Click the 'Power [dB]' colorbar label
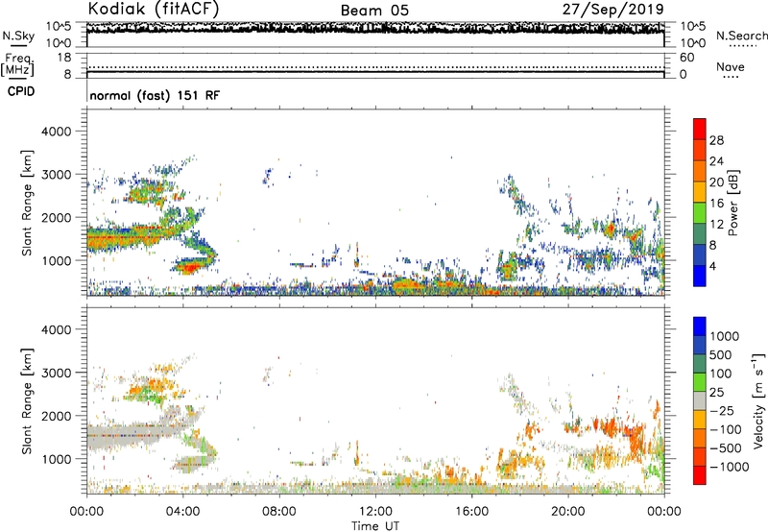 click(x=732, y=203)
